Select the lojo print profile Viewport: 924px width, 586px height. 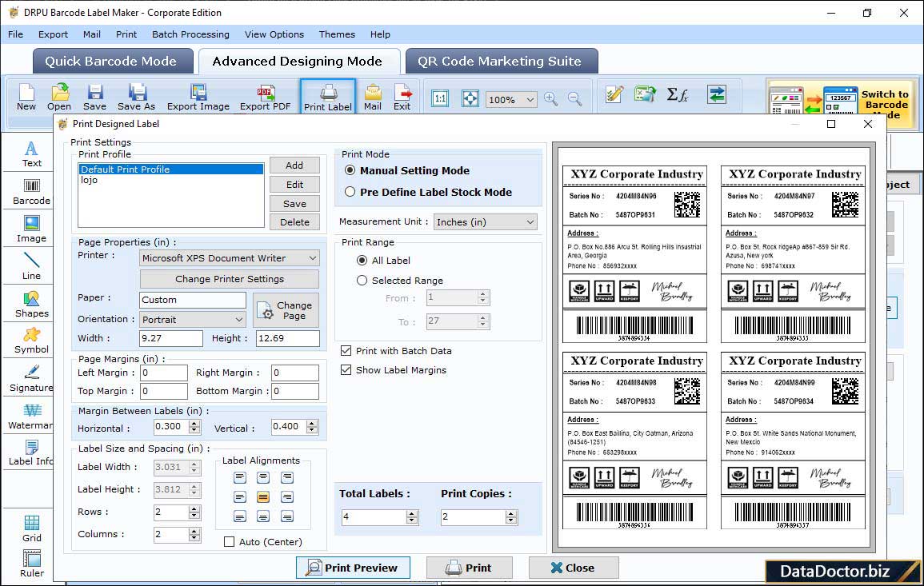(171, 180)
